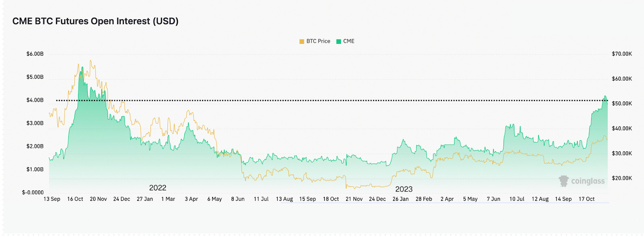Click the '12 Aug' date label
This screenshot has height=237, width=644.
[x=540, y=199]
